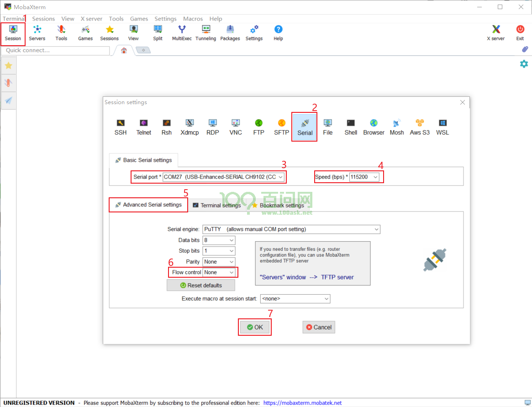Click Reset defaults button

point(200,285)
